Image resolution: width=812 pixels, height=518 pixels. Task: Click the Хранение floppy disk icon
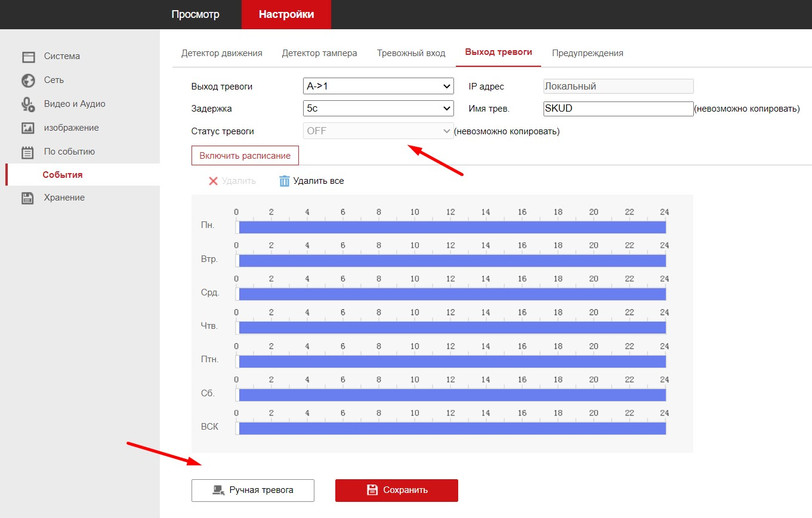click(28, 198)
